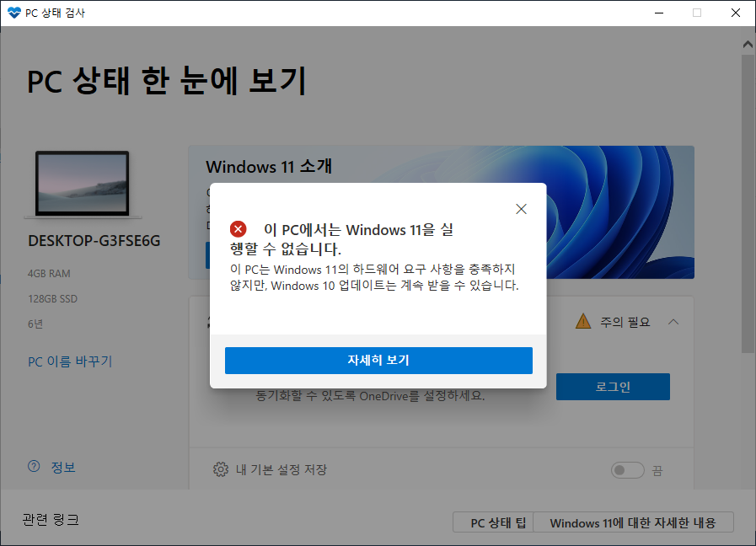Open the 정보 link
The height and width of the screenshot is (546, 756).
click(x=63, y=467)
